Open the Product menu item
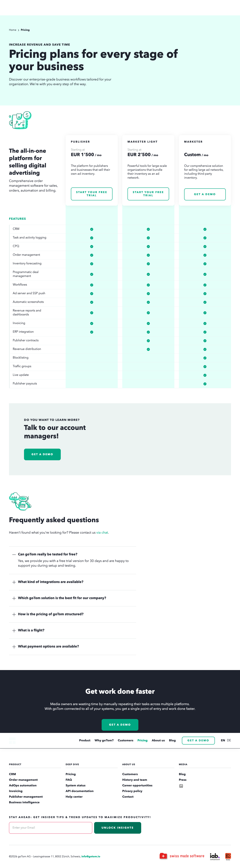Viewport: 240px width, 868px height. [x=85, y=740]
